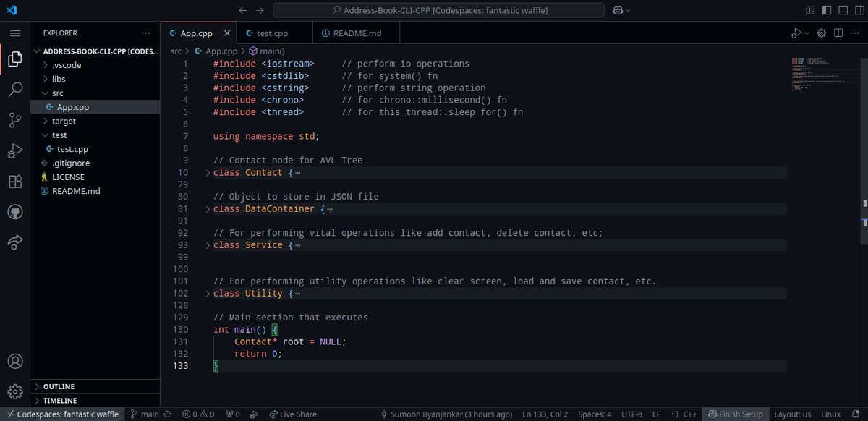The width and height of the screenshot is (868, 421).
Task: Unfold the class Utility block
Action: click(208, 294)
